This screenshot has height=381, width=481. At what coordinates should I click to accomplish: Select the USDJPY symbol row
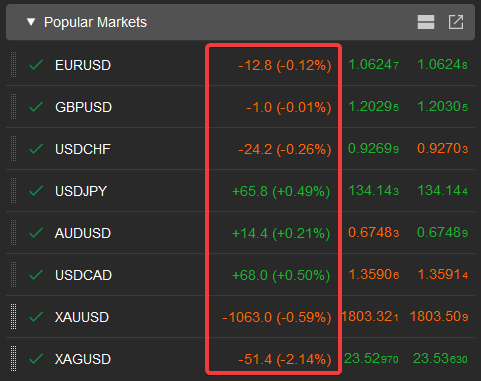[x=240, y=191]
